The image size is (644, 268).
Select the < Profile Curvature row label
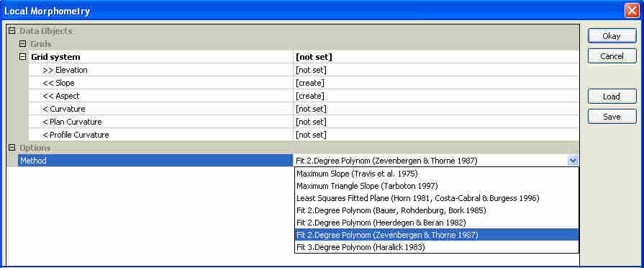76,135
